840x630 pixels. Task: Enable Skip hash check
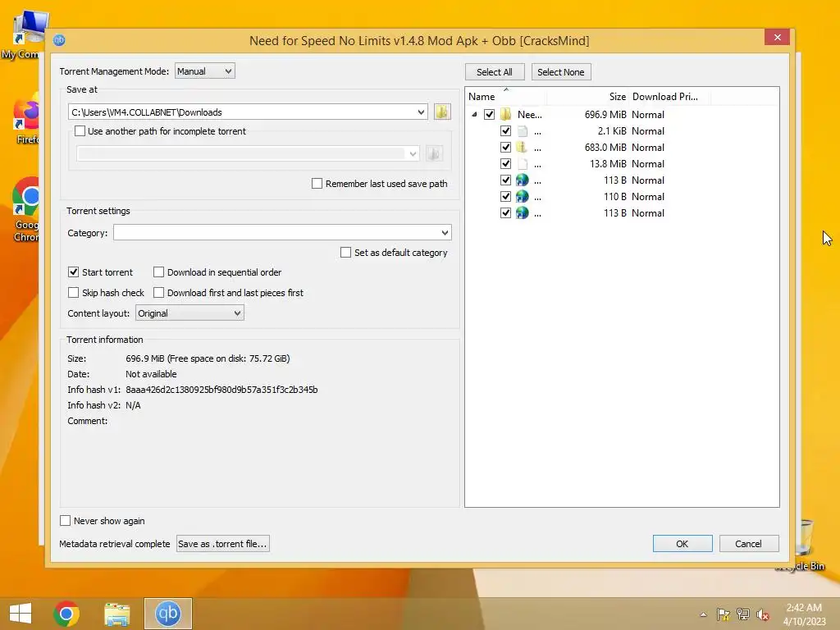73,293
